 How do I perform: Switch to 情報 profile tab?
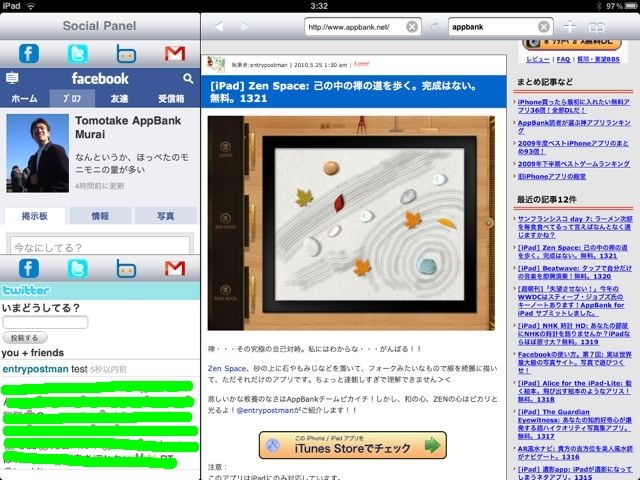click(x=100, y=216)
